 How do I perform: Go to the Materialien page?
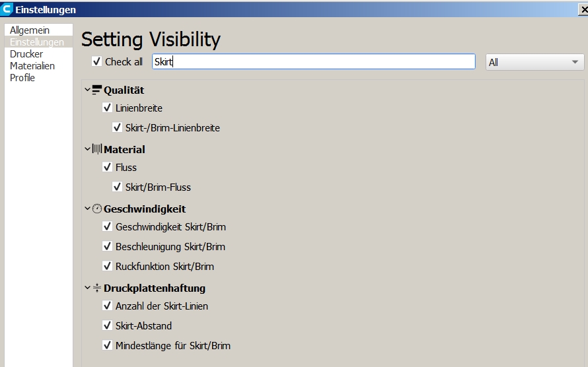[32, 66]
